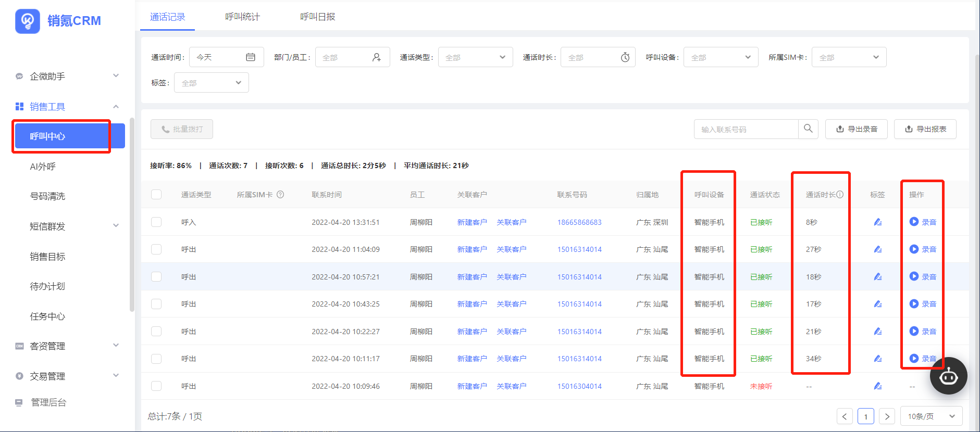Click phone number 18665868683 link

(x=579, y=222)
